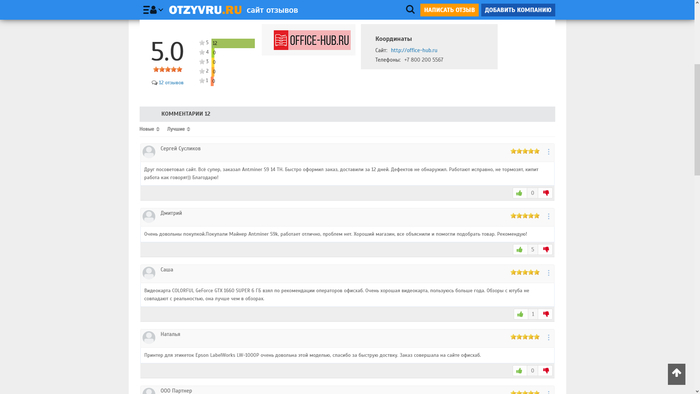This screenshot has width=700, height=394.
Task: Open options menu for Дмитрий's review
Action: [x=549, y=216]
